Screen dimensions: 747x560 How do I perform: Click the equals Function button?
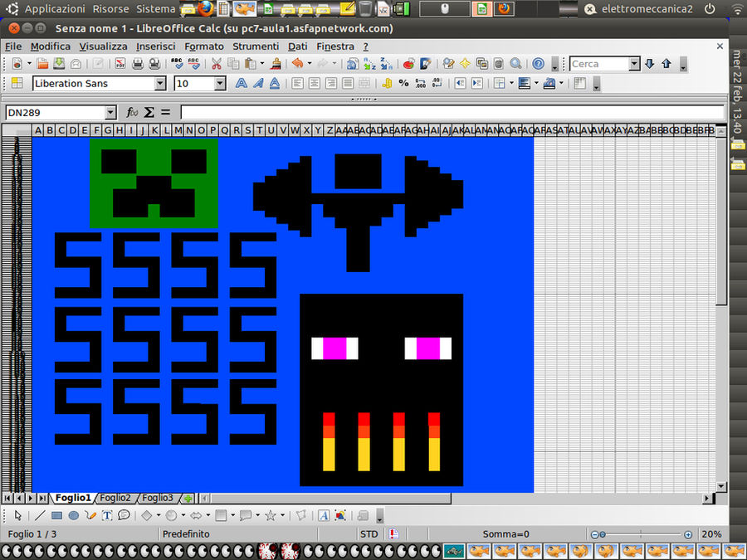pos(165,112)
